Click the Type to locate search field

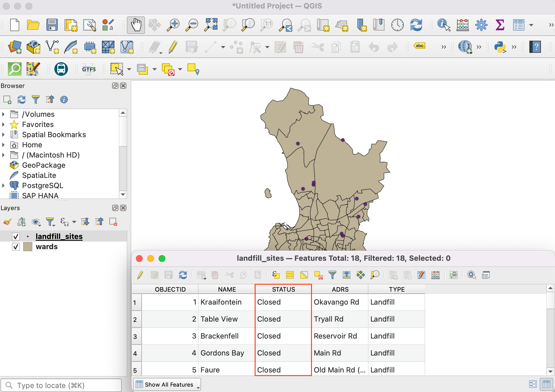[x=61, y=385]
